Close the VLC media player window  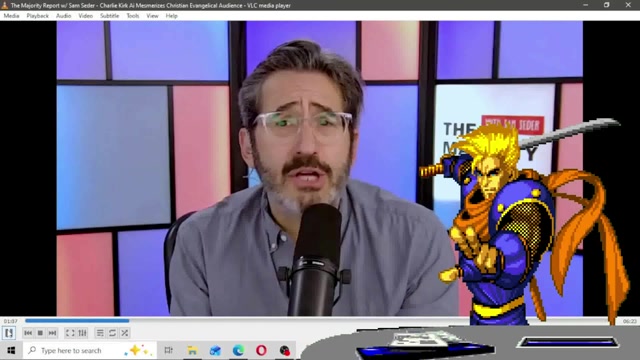coord(628,5)
